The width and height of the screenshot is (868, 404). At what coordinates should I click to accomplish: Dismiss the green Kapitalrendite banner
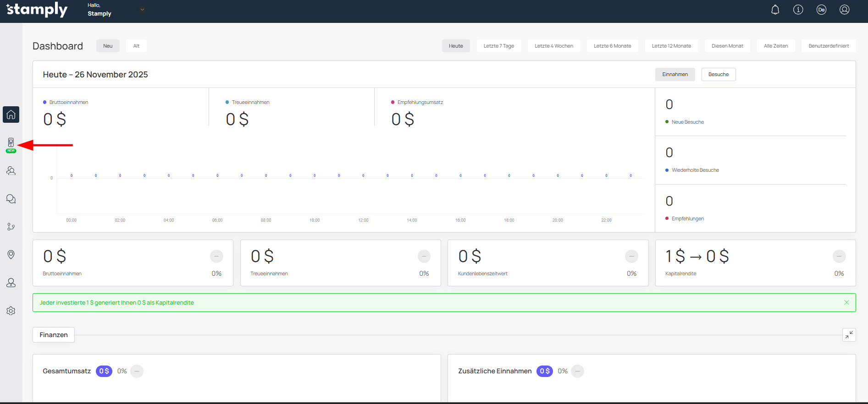[846, 303]
